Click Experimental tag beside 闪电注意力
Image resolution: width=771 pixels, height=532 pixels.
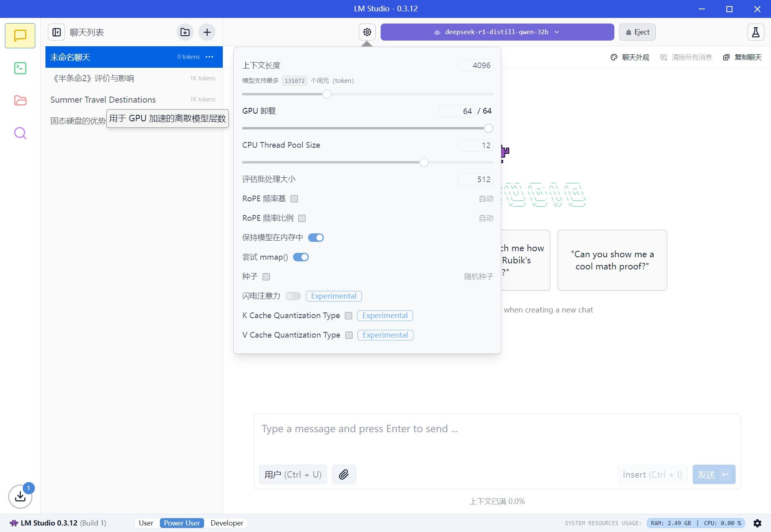pos(334,296)
